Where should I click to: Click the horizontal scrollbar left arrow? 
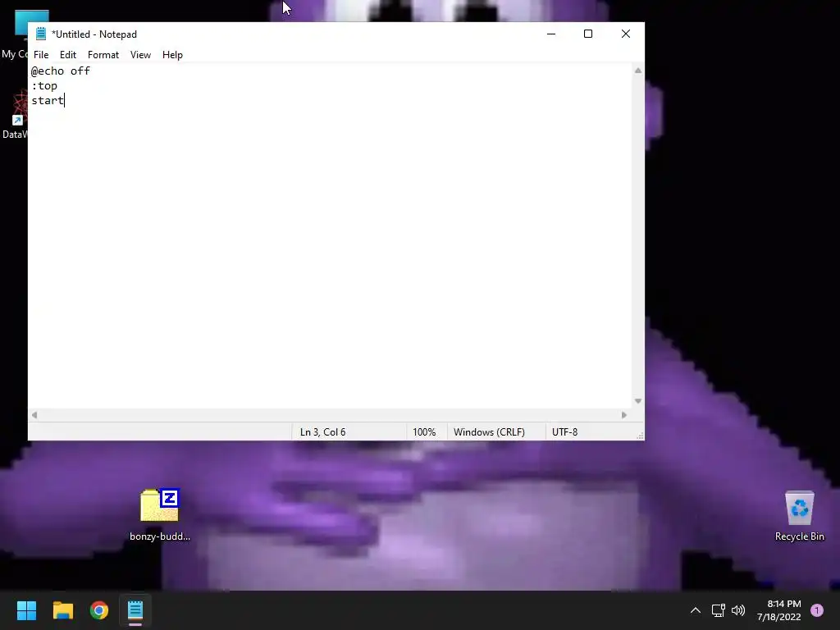(x=34, y=415)
